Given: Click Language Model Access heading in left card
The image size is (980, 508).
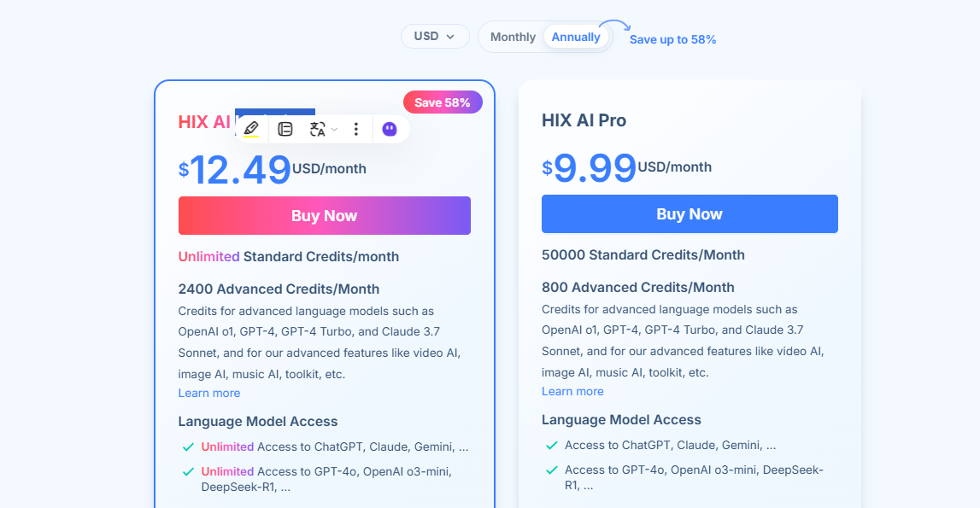Looking at the screenshot, I should [257, 422].
